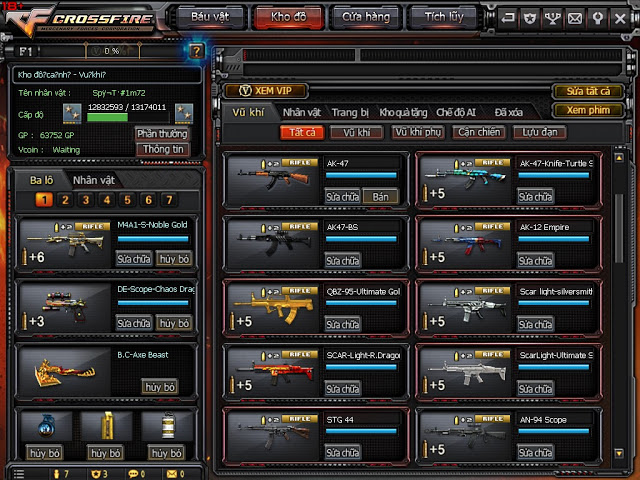This screenshot has width=640, height=480.
Task: Select backpack slot 7
Action: coord(169,200)
